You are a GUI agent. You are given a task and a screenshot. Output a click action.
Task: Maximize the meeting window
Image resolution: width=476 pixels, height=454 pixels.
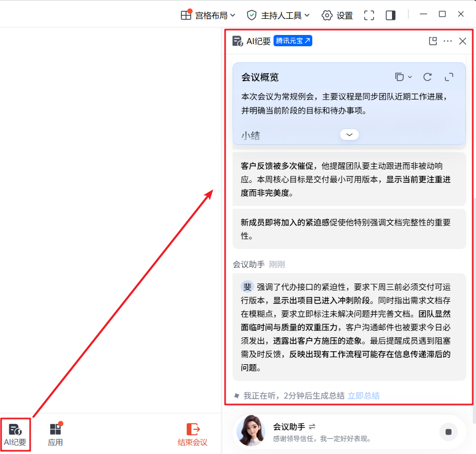click(442, 14)
